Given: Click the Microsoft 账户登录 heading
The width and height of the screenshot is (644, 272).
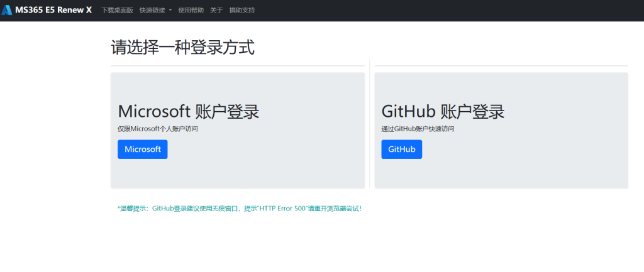Looking at the screenshot, I should [x=189, y=112].
